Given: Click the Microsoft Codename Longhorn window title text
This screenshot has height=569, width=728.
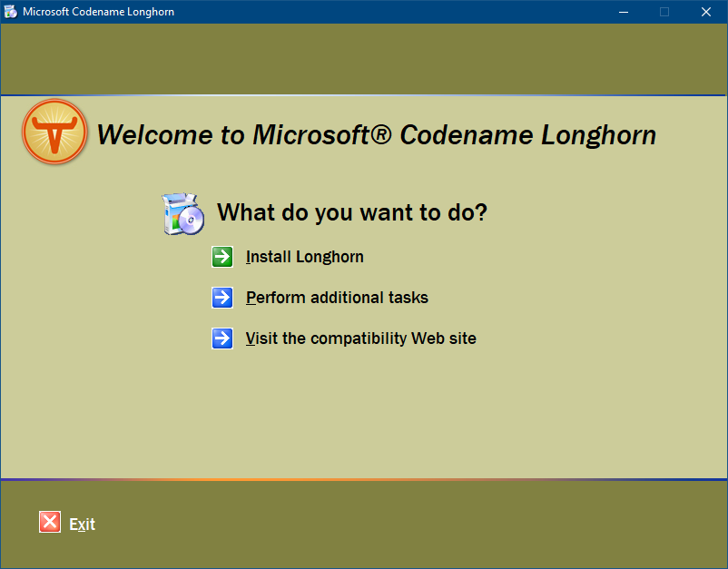Looking at the screenshot, I should pyautogui.click(x=98, y=12).
